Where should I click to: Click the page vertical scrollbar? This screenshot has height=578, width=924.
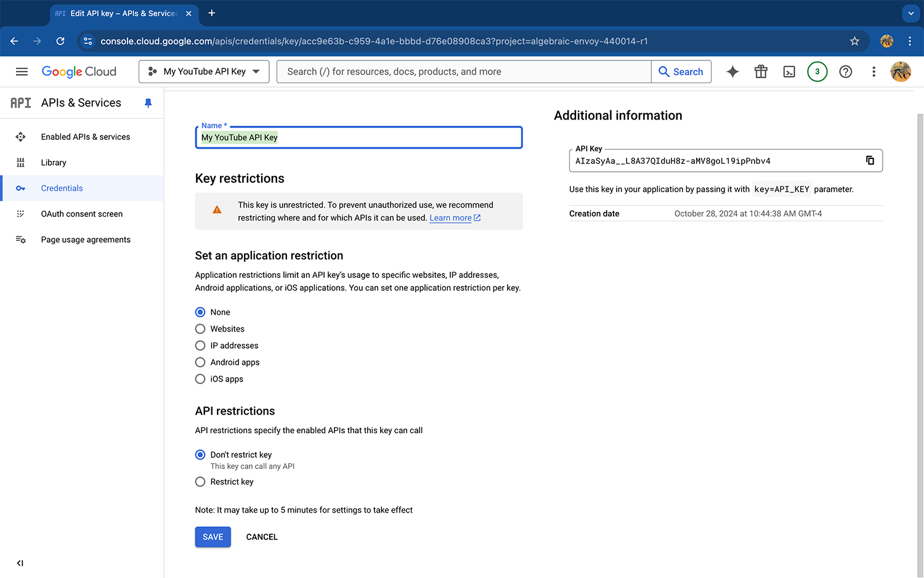(920, 345)
